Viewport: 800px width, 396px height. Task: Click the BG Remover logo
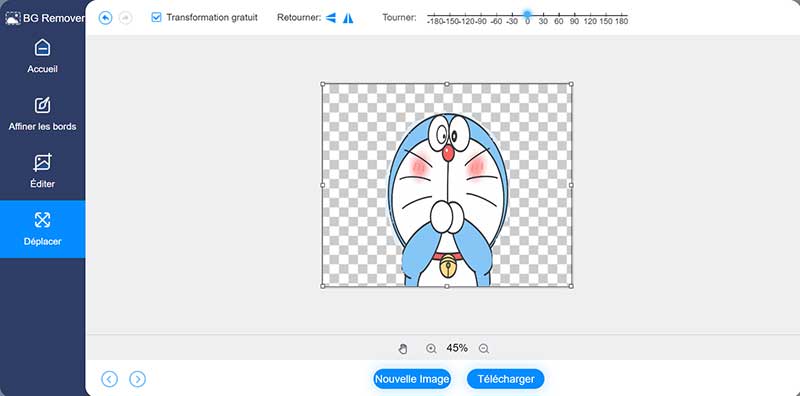point(44,18)
